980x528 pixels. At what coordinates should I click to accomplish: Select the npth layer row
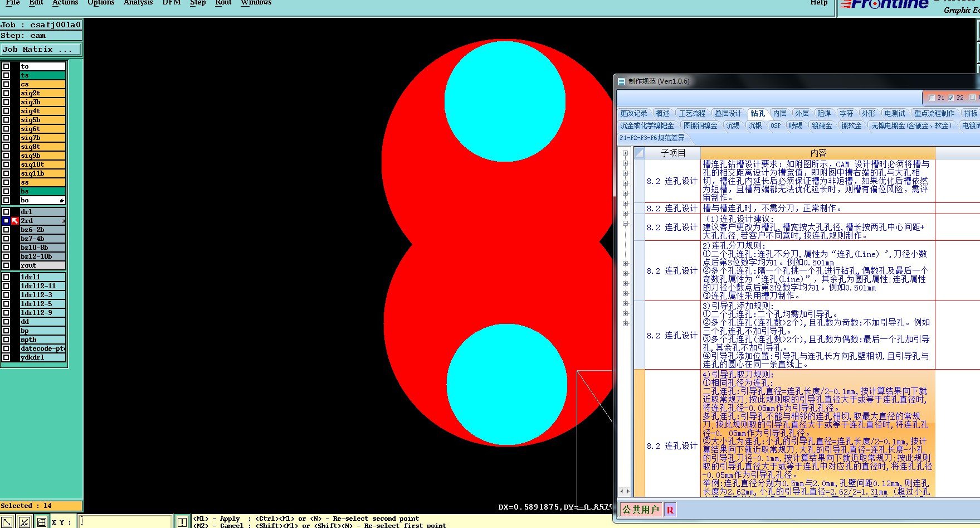point(43,340)
